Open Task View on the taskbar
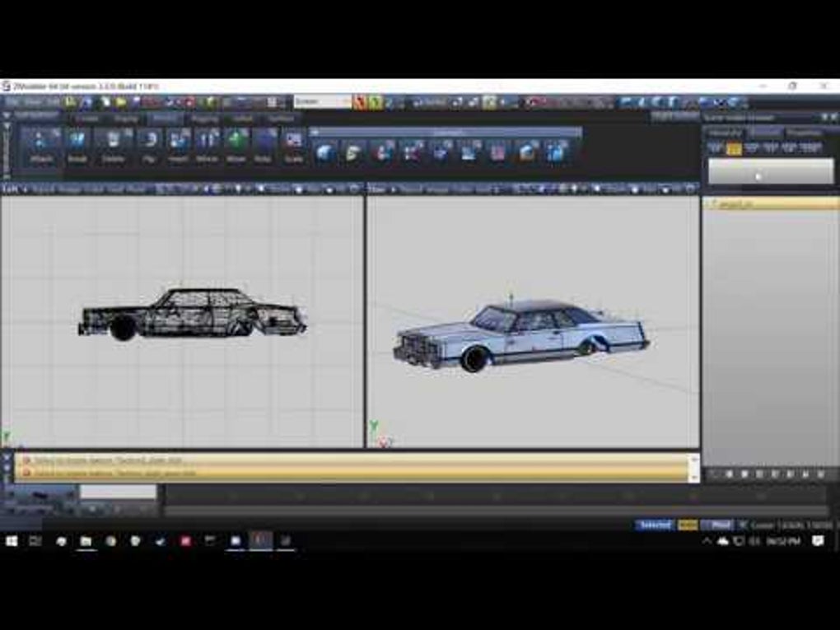This screenshot has height=630, width=840. pos(35,541)
